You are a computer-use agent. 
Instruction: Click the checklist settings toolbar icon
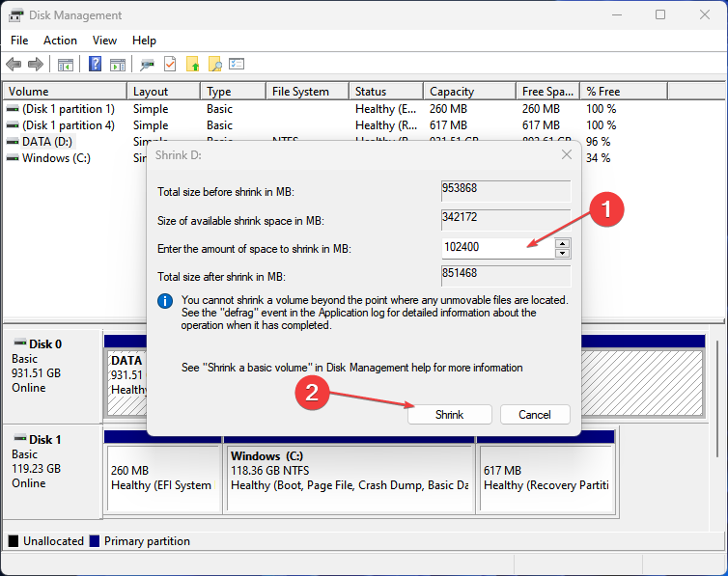coord(237,64)
